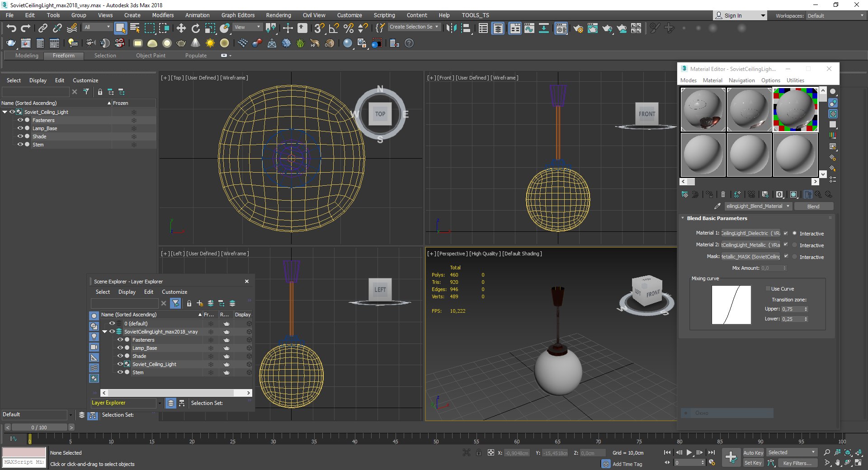
Task: Click the Key Filters button
Action: click(x=798, y=463)
